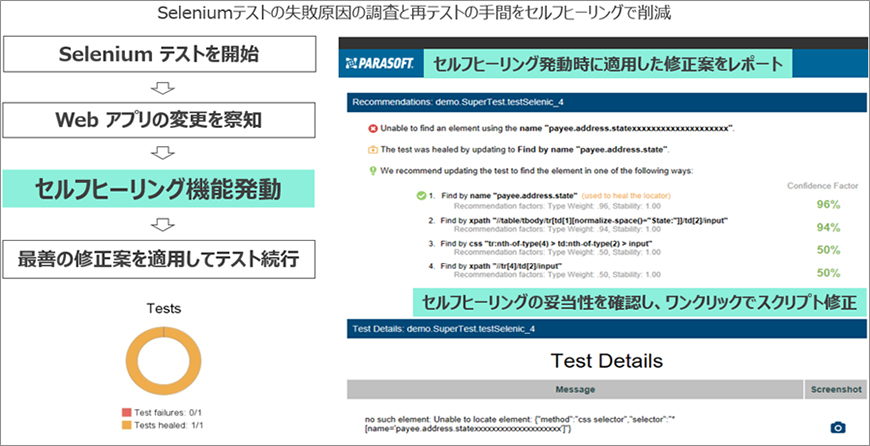Click the orange 'Tests healed: 1/1' legend swatch

pos(127,425)
